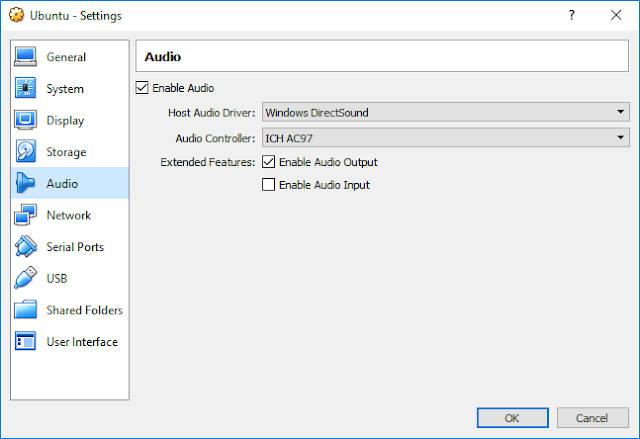Click the Audio Controller dropdown arrow

pyautogui.click(x=620, y=137)
